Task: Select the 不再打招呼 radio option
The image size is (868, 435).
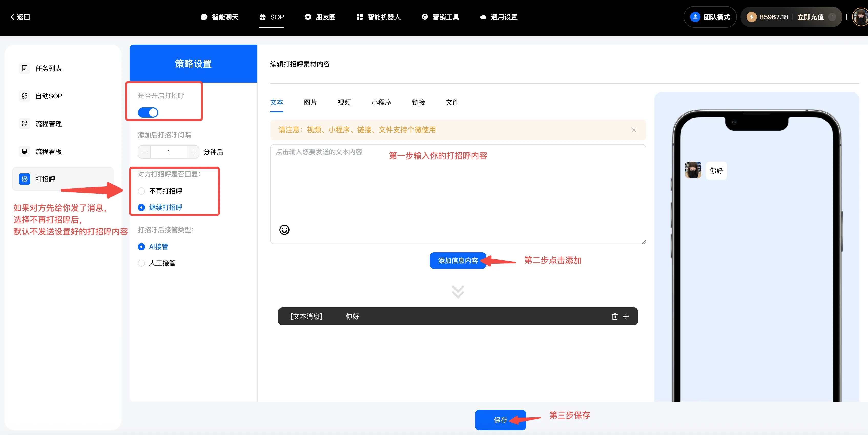Action: click(x=141, y=191)
